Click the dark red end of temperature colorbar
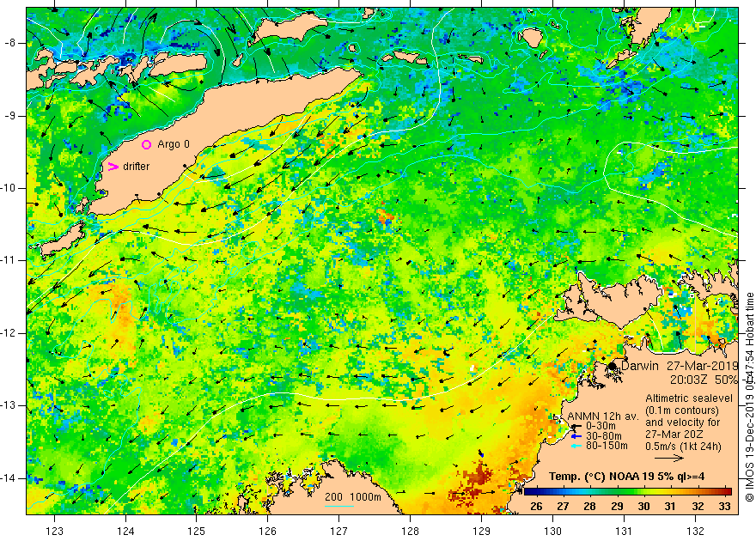Viewport: 756px width, 541px height. (727, 492)
